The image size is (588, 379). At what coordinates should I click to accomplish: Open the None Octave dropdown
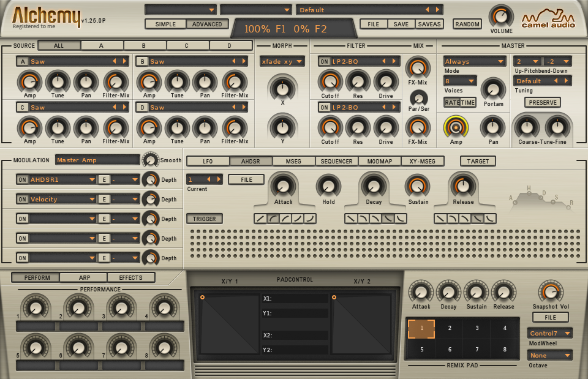[x=550, y=355]
